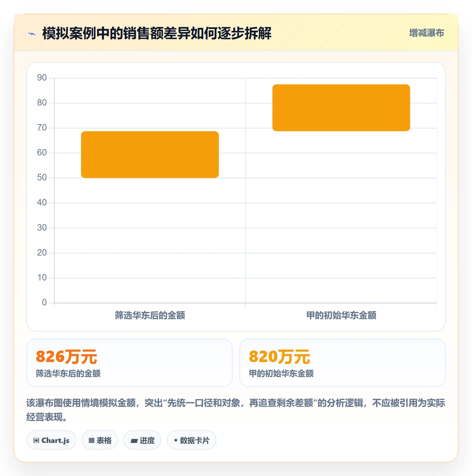Click x-axis label 甲的初始华东金额
Image resolution: width=472 pixels, height=476 pixels.
point(341,315)
